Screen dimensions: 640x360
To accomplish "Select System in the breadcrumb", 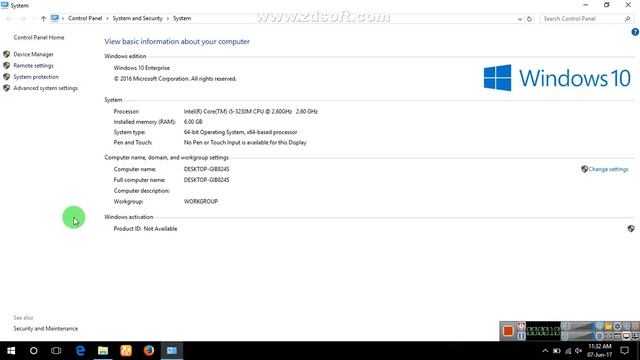I will (x=182, y=18).
